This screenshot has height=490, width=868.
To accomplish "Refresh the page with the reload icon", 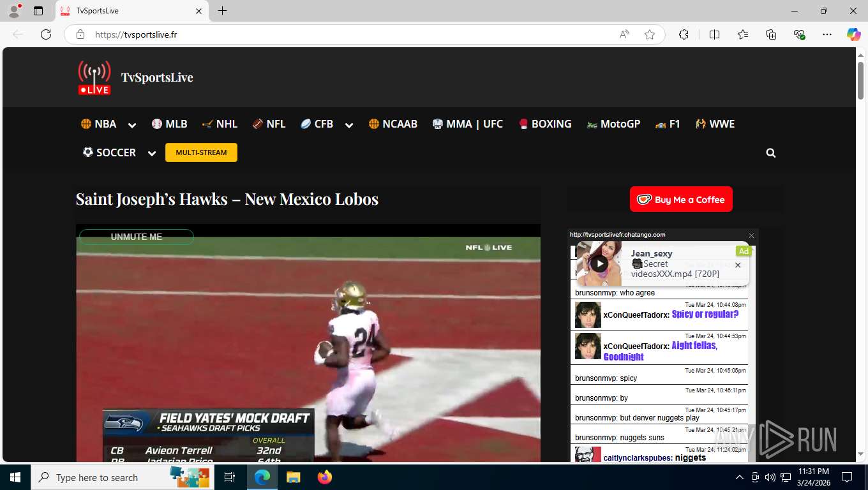I will click(x=46, y=34).
